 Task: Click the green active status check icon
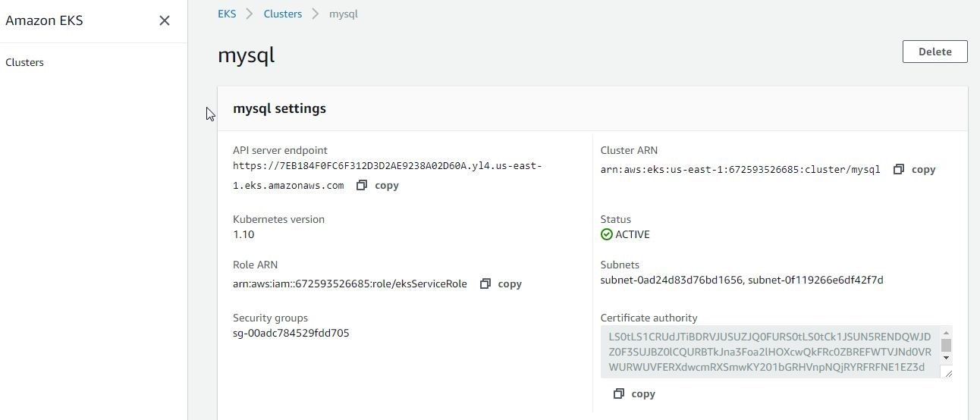pos(607,234)
